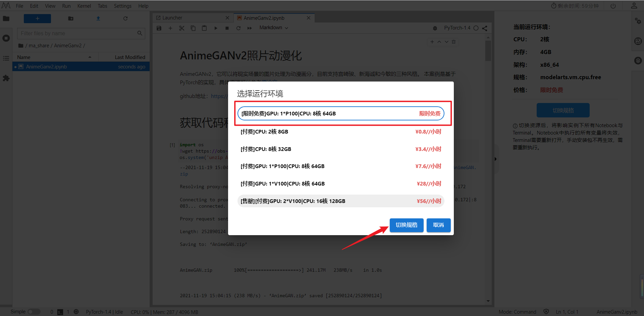The width and height of the screenshot is (644, 316).
Task: Click the kernel count icon in status bar
Action: point(76,312)
